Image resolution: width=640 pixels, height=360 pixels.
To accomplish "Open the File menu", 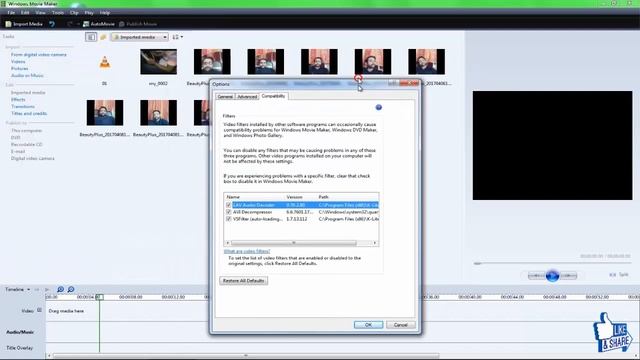I will tap(11, 13).
